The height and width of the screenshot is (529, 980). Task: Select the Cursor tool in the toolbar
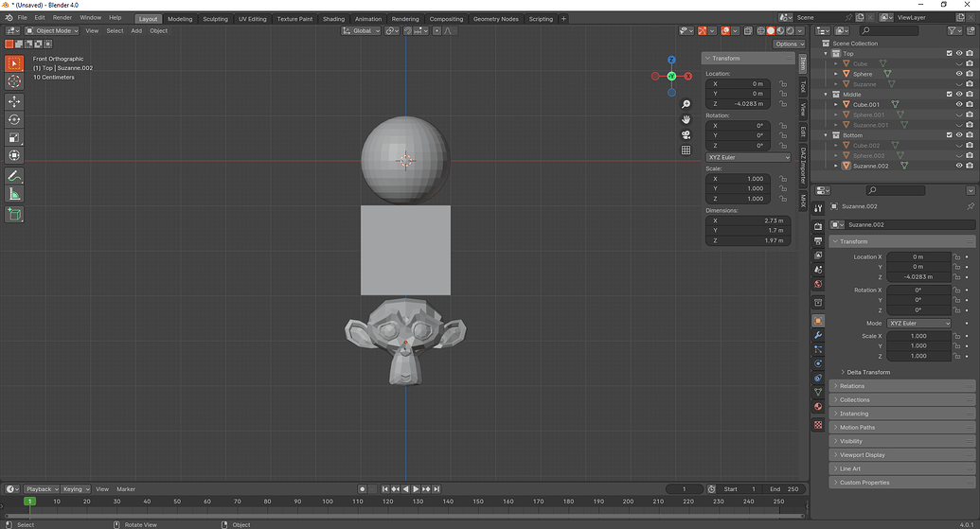pos(14,81)
